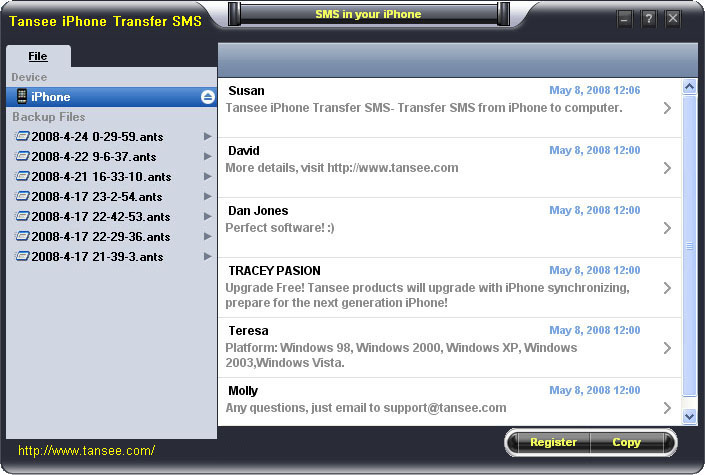Viewport: 705px width, 475px height.
Task: Click message 'More details, visit http://www.tansee.com'
Action: click(x=342, y=168)
